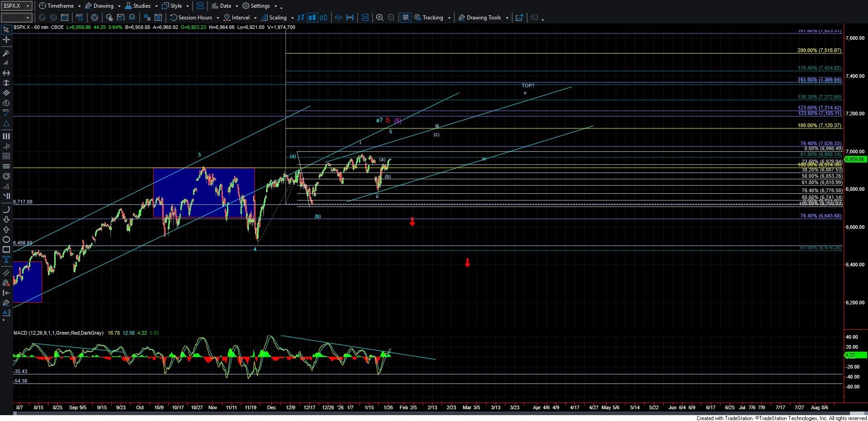The width and height of the screenshot is (868, 421).
Task: Expand the Drawing Tools dropdown arrow
Action: 507,18
